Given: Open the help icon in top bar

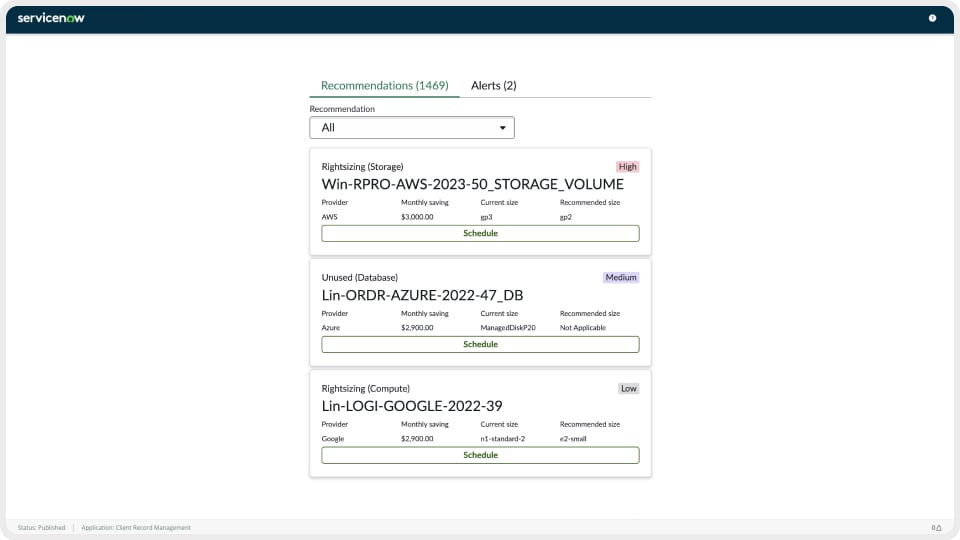Looking at the screenshot, I should click(x=932, y=18).
